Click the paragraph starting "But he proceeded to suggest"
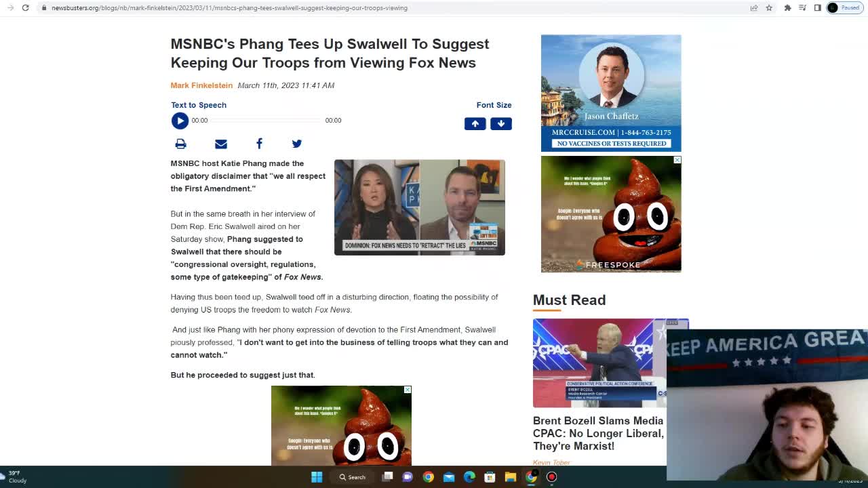 [x=243, y=375]
